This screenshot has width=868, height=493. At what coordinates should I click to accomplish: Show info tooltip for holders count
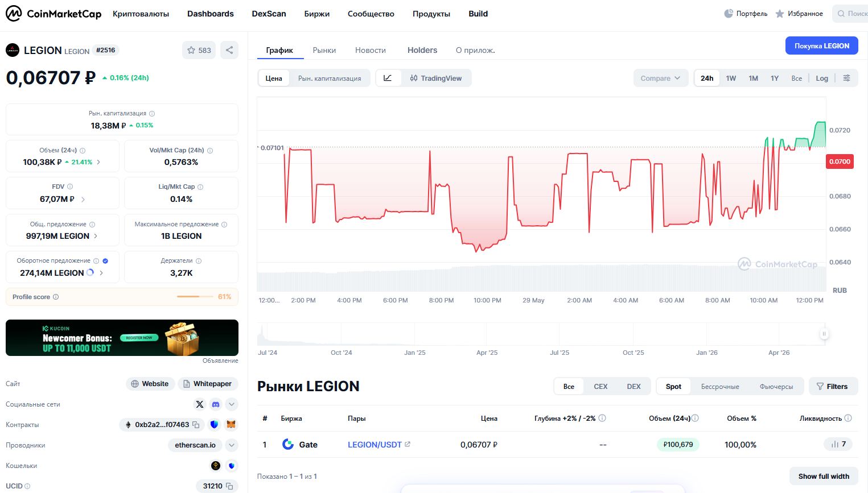pos(199,261)
